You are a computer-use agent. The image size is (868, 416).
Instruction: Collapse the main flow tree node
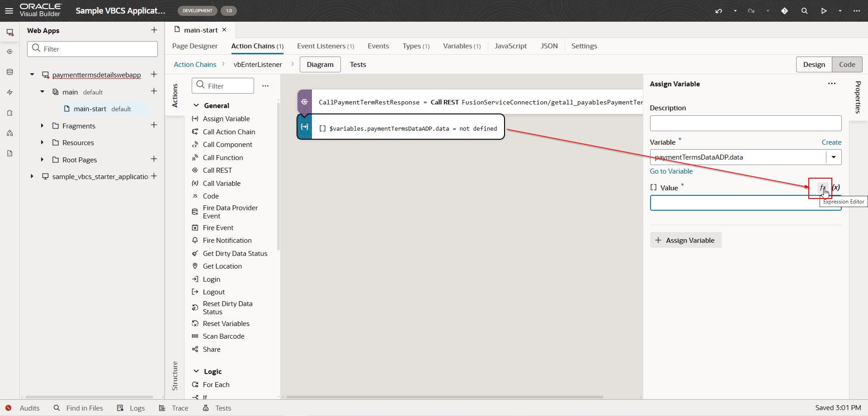42,92
